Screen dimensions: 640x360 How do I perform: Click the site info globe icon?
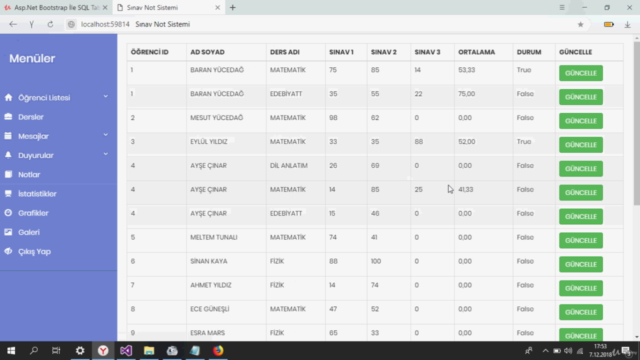[x=71, y=24]
